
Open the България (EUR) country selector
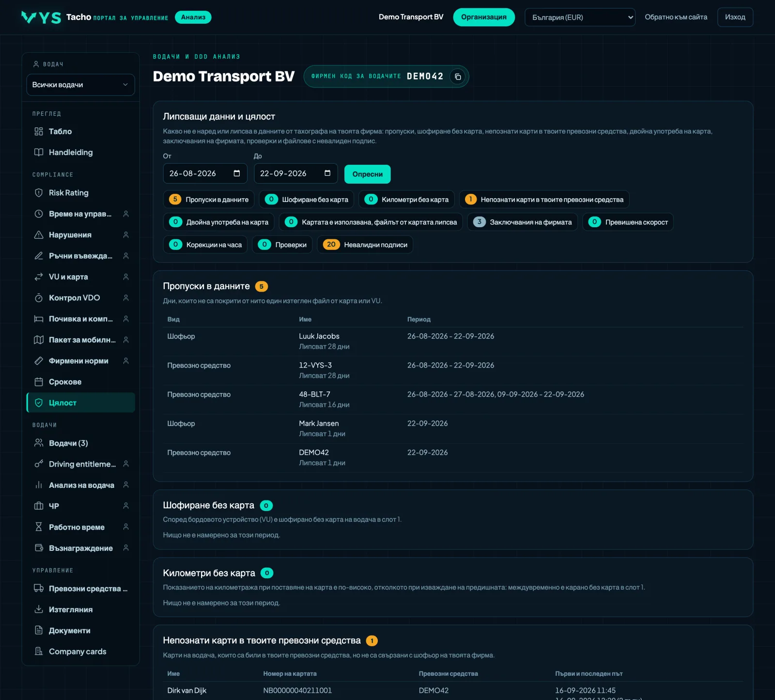tap(580, 17)
